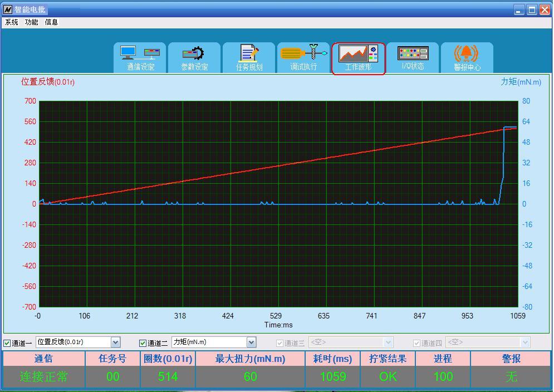This screenshot has width=554, height=392.
Task: Toggle the 通道二 checkbox
Action: tap(143, 343)
